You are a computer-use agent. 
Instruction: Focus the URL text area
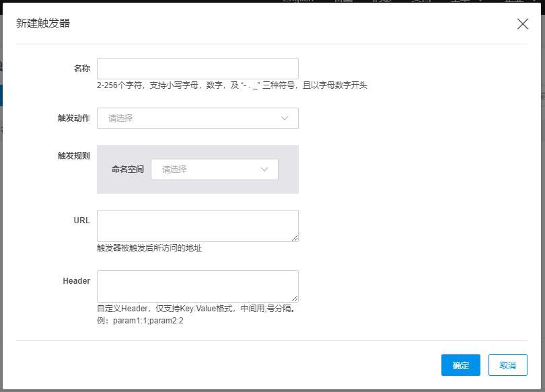197,225
